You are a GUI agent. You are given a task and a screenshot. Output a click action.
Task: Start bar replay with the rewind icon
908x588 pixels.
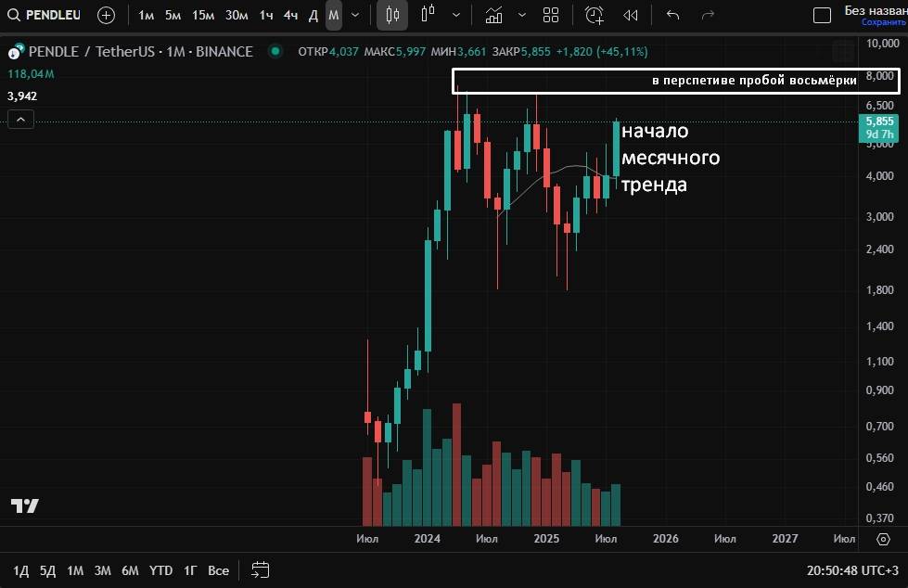tap(631, 15)
